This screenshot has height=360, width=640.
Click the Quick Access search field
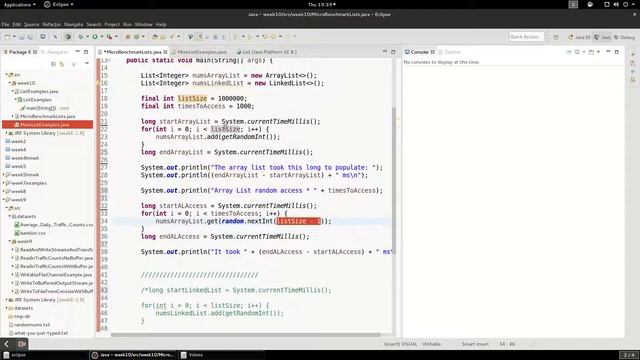(526, 37)
